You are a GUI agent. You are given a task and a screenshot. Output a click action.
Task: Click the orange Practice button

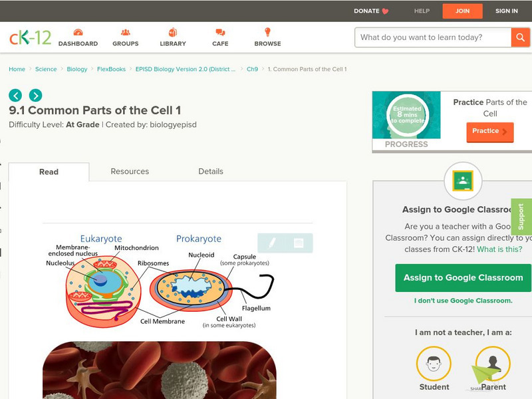click(x=489, y=132)
